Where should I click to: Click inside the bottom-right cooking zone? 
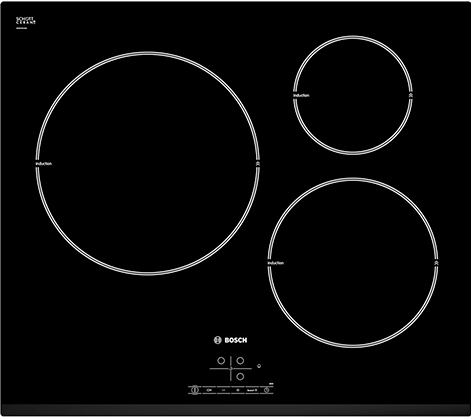[x=353, y=263]
